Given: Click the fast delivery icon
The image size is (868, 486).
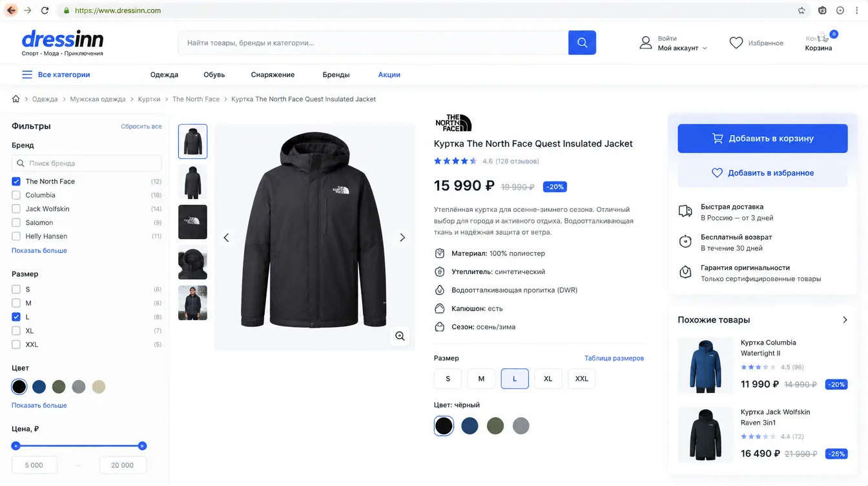Looking at the screenshot, I should [x=685, y=211].
